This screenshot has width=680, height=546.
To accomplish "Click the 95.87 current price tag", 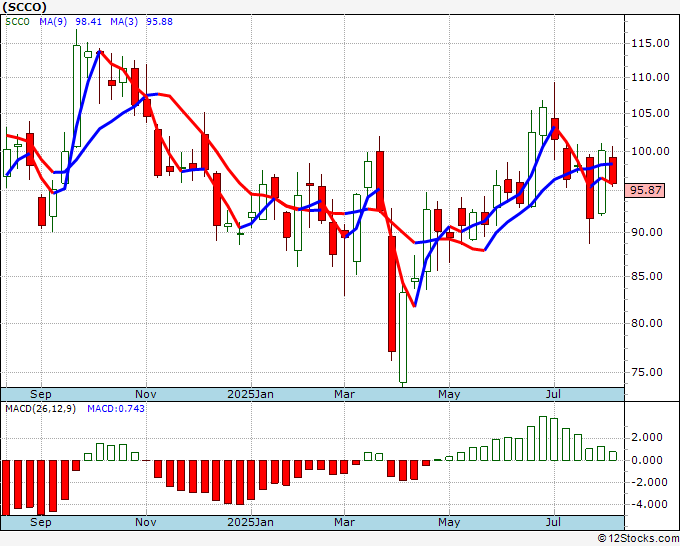I will click(x=646, y=190).
